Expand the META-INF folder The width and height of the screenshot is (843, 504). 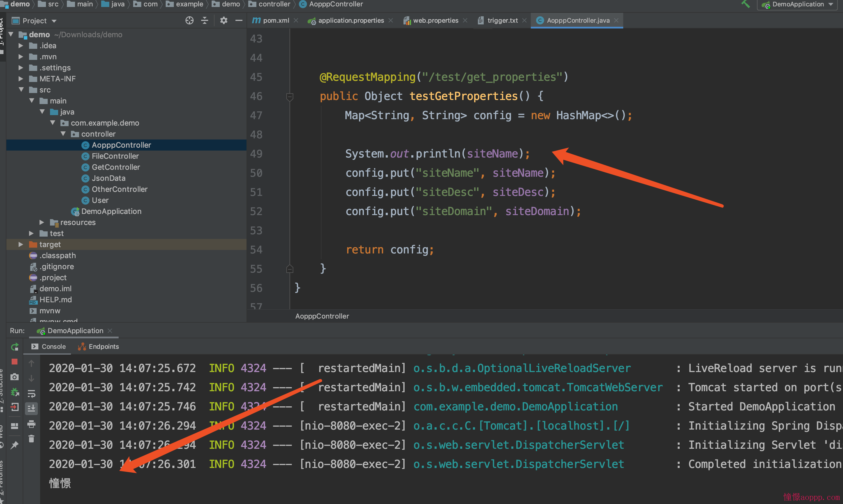click(x=21, y=79)
